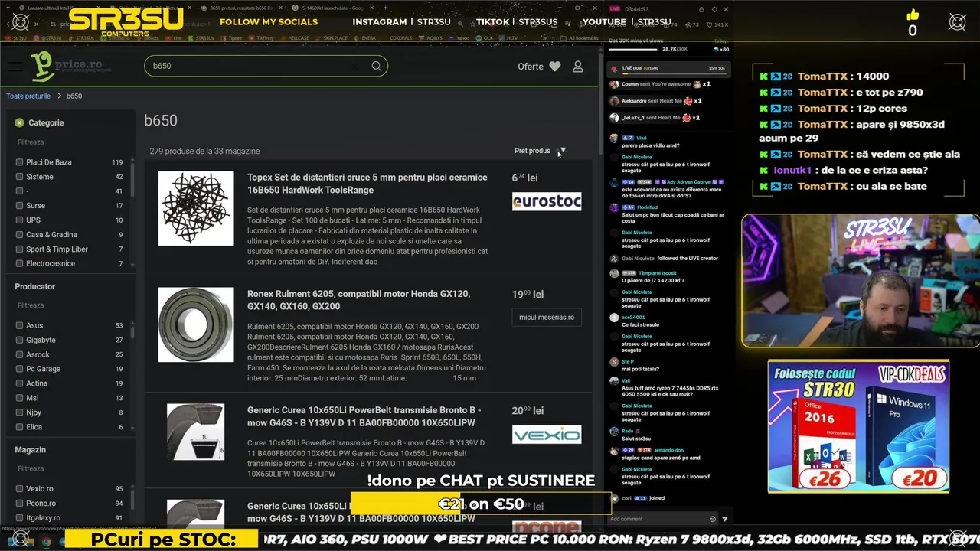Check the Asrock producer checkbox
The width and height of the screenshot is (980, 551).
pyautogui.click(x=19, y=355)
